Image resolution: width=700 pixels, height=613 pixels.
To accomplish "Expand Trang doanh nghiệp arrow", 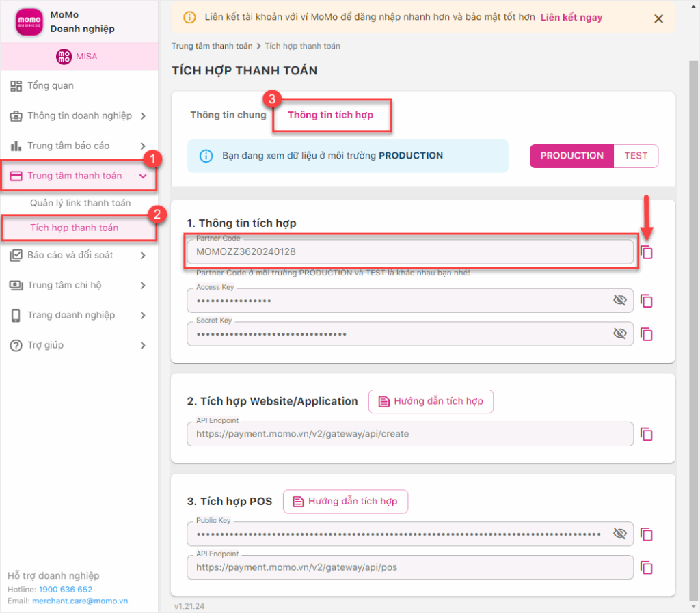I will click(143, 316).
